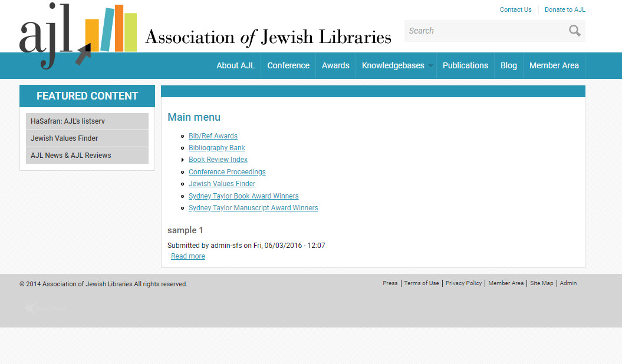This screenshot has height=364, width=622.
Task: Open Member Area in navigation bar
Action: pyautogui.click(x=554, y=65)
